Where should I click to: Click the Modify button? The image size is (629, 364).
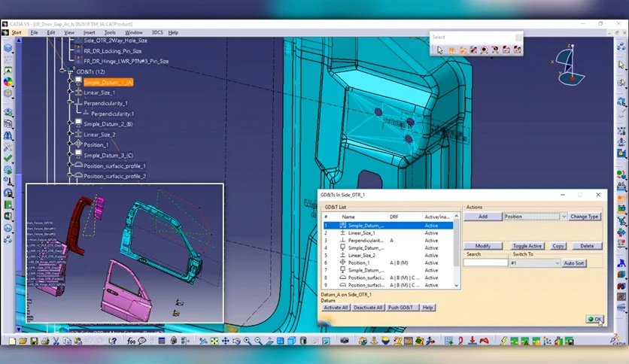coord(483,246)
